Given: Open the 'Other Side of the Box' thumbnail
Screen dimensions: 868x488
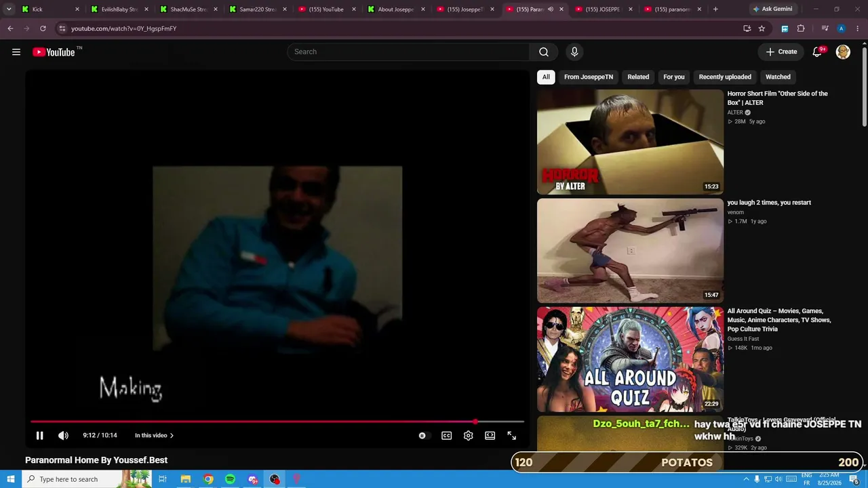Looking at the screenshot, I should click(x=630, y=142).
